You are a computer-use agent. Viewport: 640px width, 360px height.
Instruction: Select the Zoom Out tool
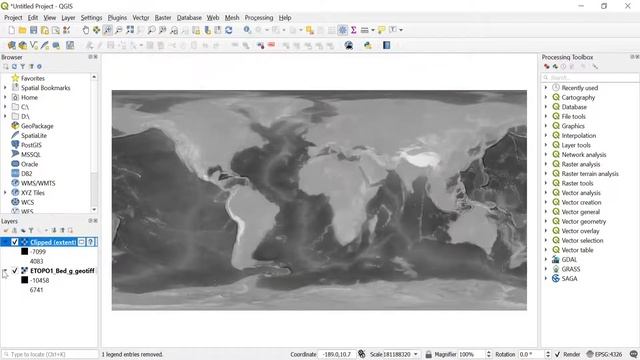(119, 30)
